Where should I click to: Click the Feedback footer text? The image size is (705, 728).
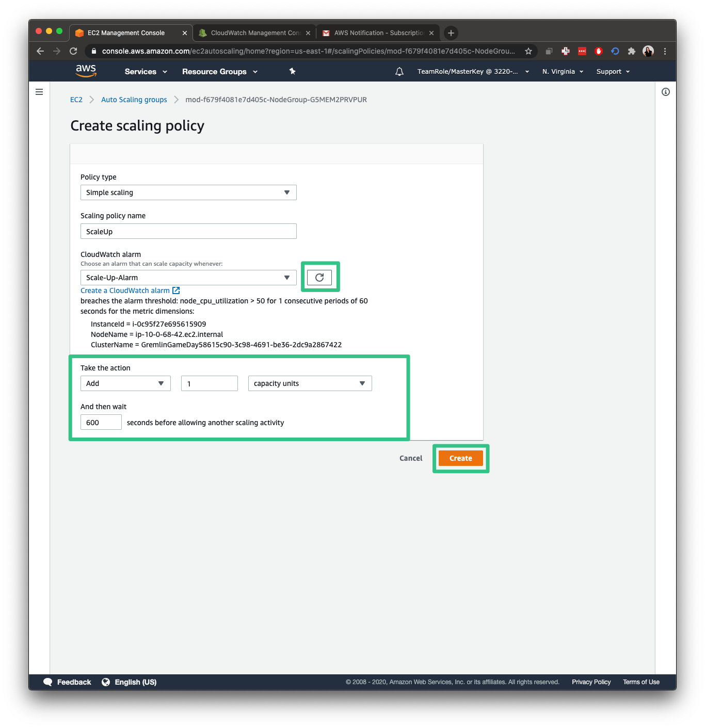[74, 682]
